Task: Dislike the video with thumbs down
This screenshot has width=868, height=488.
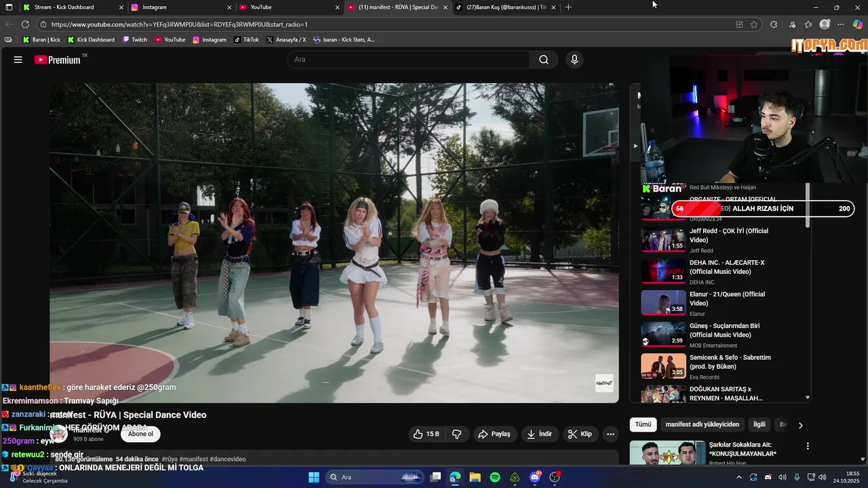Action: pyautogui.click(x=457, y=434)
